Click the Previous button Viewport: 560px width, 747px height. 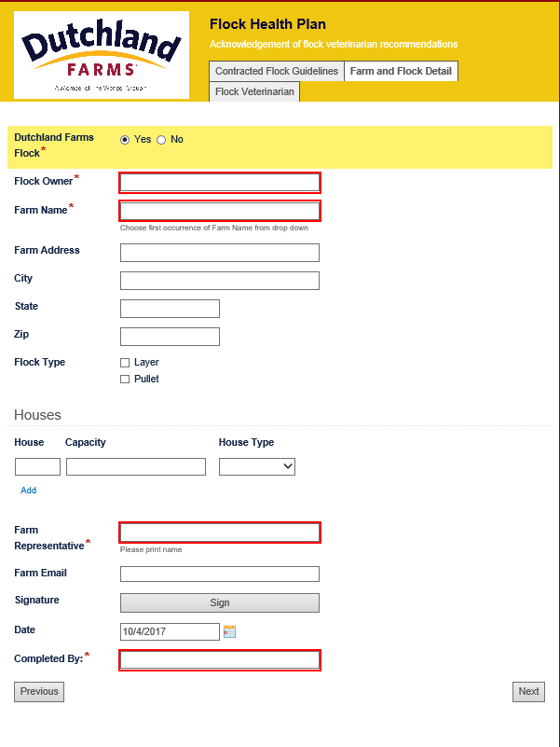click(39, 691)
